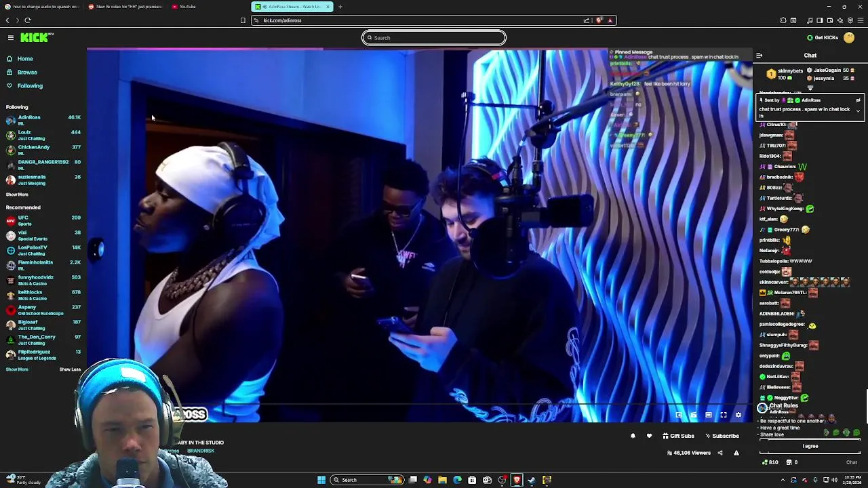Expand Recommended list with Show More
868x488 pixels.
point(17,369)
